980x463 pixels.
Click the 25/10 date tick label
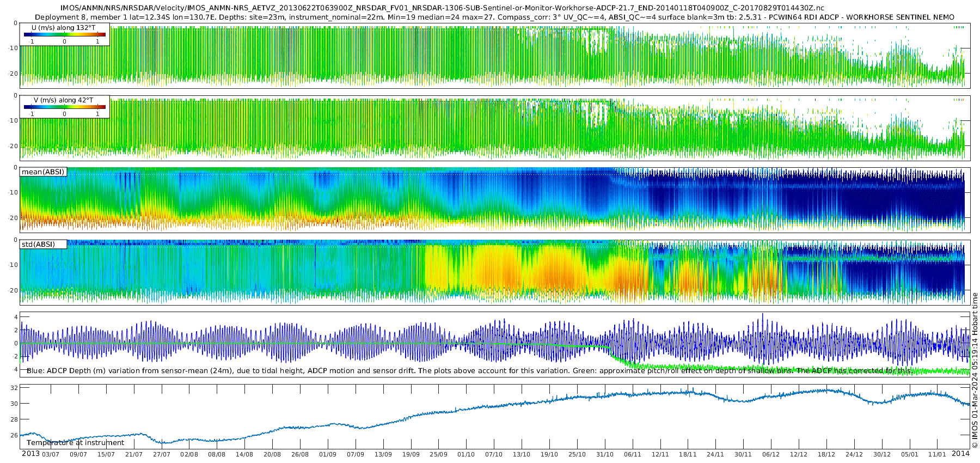(x=577, y=454)
